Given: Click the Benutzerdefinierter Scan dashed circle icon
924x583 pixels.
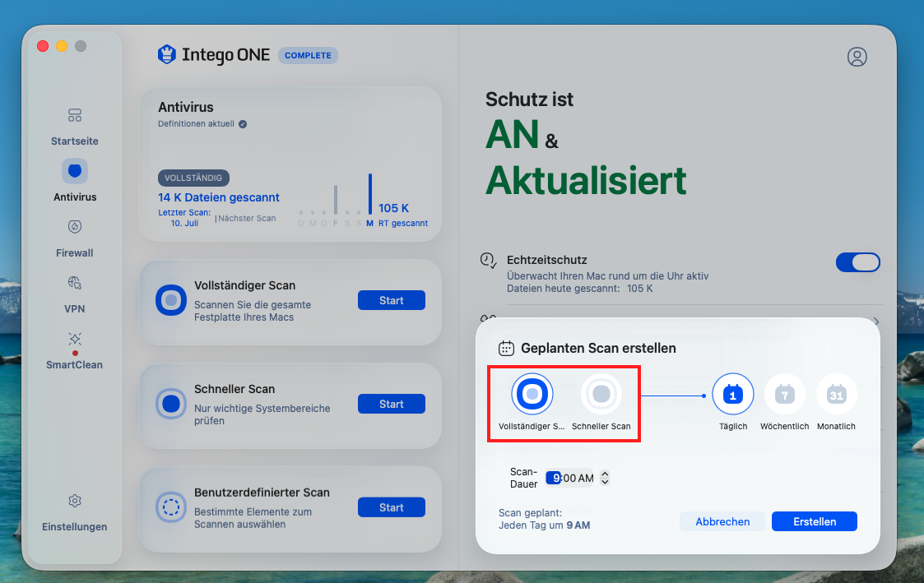Looking at the screenshot, I should click(x=171, y=507).
